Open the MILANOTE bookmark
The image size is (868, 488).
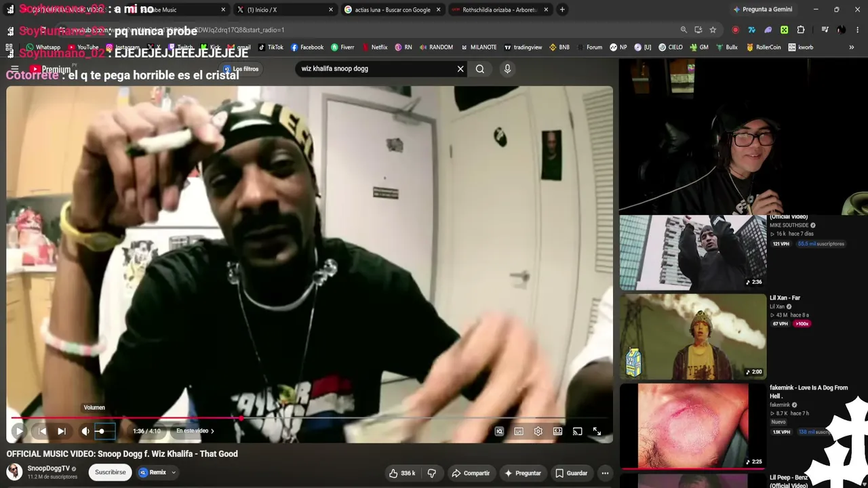pyautogui.click(x=479, y=47)
